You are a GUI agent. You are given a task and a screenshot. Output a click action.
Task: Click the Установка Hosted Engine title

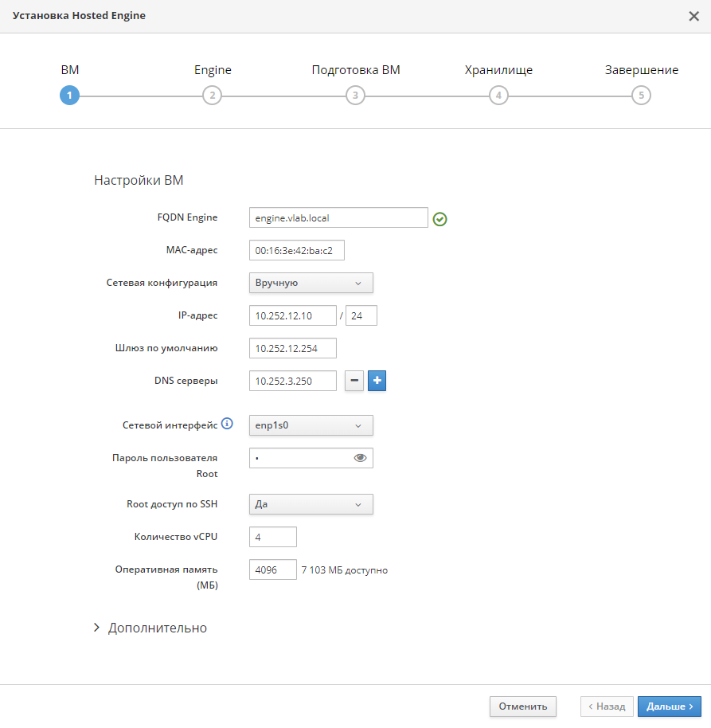coord(79,16)
